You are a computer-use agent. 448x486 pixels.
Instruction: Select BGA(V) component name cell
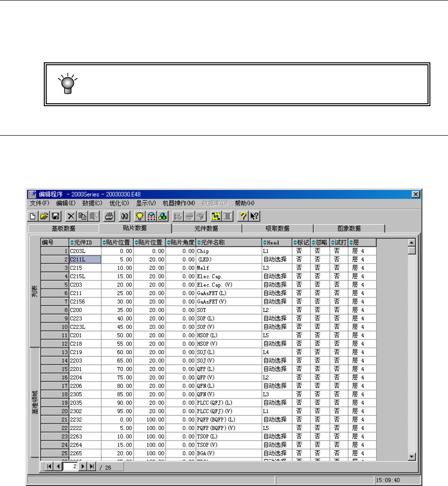point(229,453)
